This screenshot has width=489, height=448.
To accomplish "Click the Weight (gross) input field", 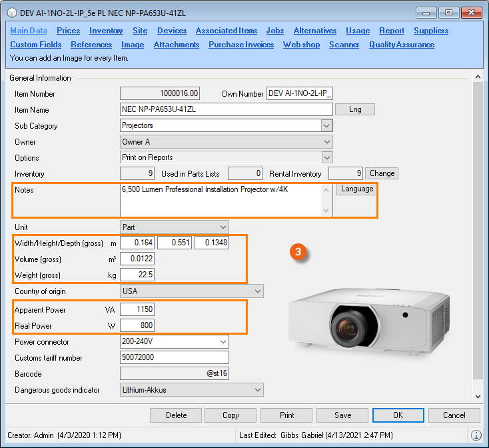I will tap(137, 275).
